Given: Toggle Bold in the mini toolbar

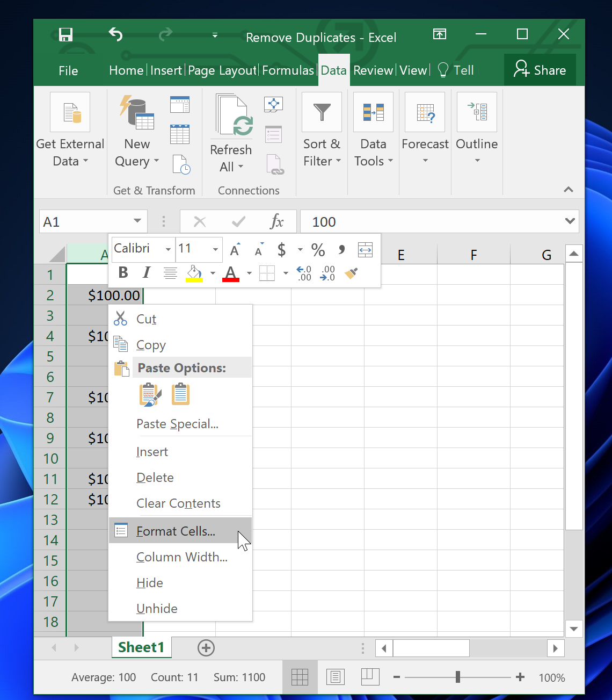Looking at the screenshot, I should [x=123, y=273].
